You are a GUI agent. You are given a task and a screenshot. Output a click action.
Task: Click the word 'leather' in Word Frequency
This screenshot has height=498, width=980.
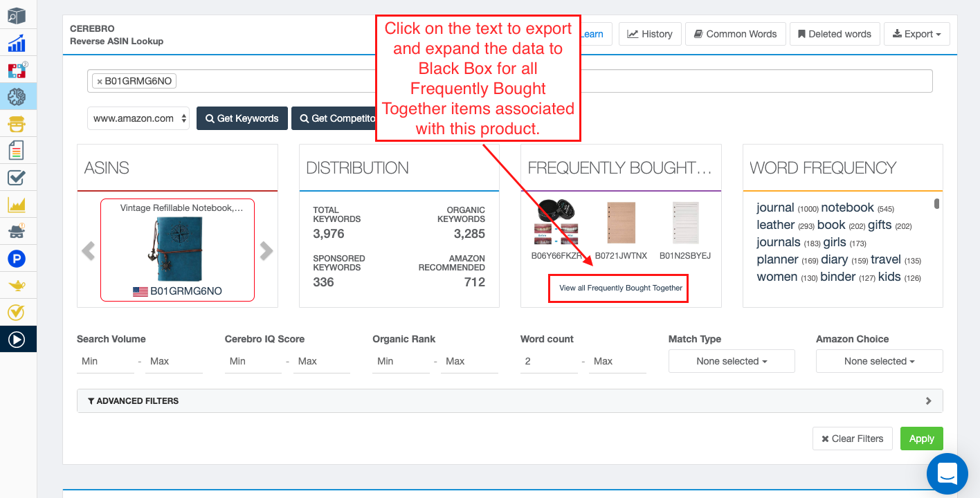point(775,225)
